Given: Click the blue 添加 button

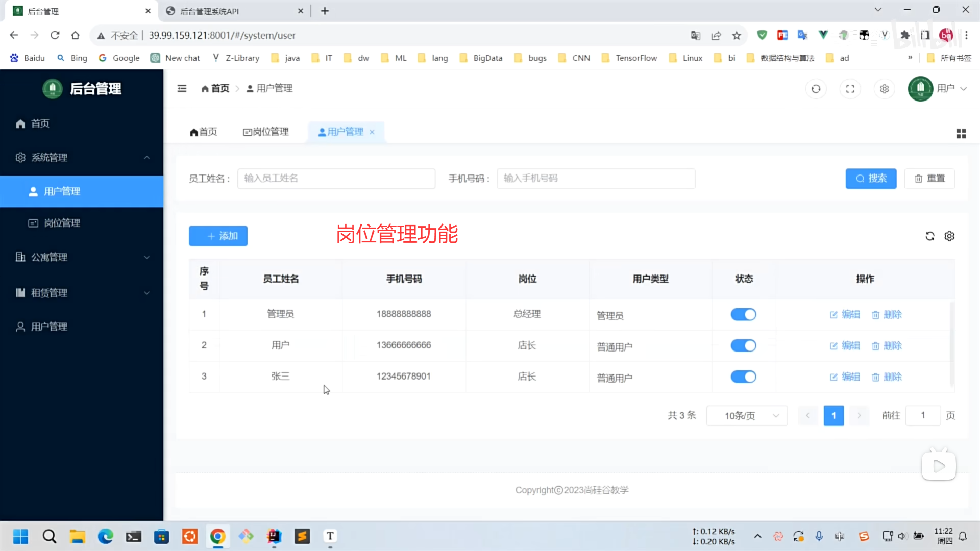Looking at the screenshot, I should [x=218, y=236].
